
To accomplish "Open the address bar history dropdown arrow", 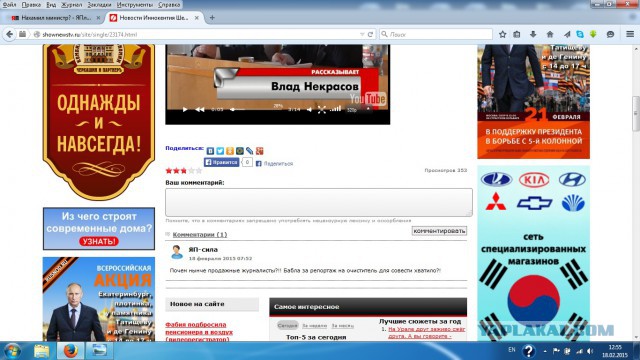I will point(362,34).
